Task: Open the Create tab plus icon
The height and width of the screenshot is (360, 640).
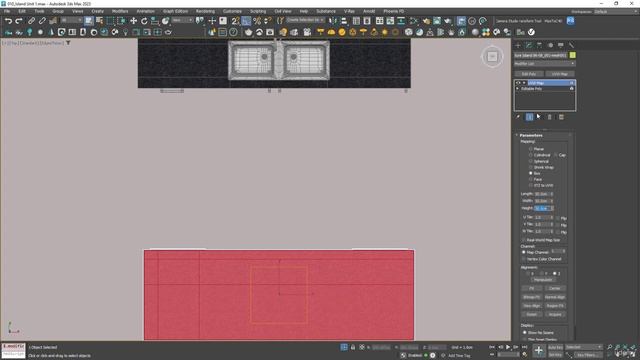Action: pos(518,45)
